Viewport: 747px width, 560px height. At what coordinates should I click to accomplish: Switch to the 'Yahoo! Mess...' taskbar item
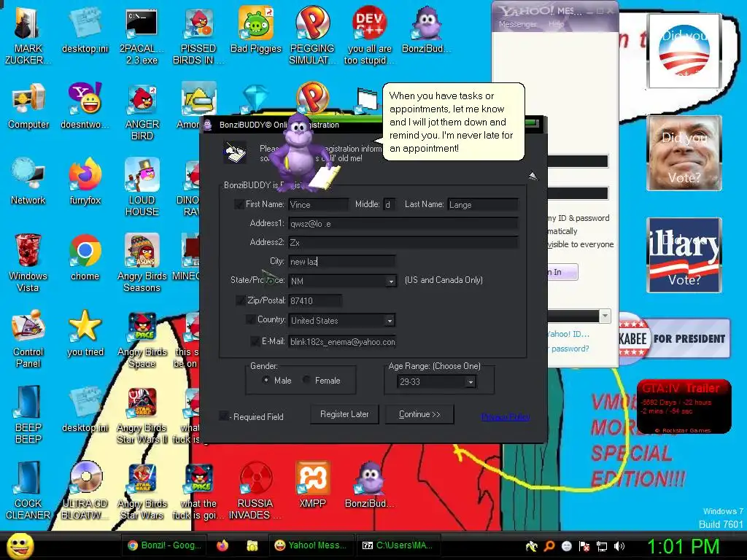point(311,545)
